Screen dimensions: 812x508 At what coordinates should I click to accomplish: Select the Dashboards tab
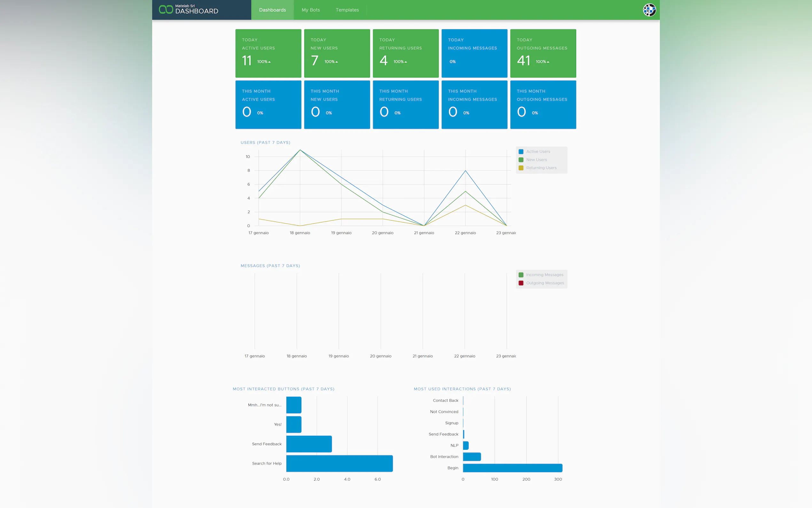[272, 10]
